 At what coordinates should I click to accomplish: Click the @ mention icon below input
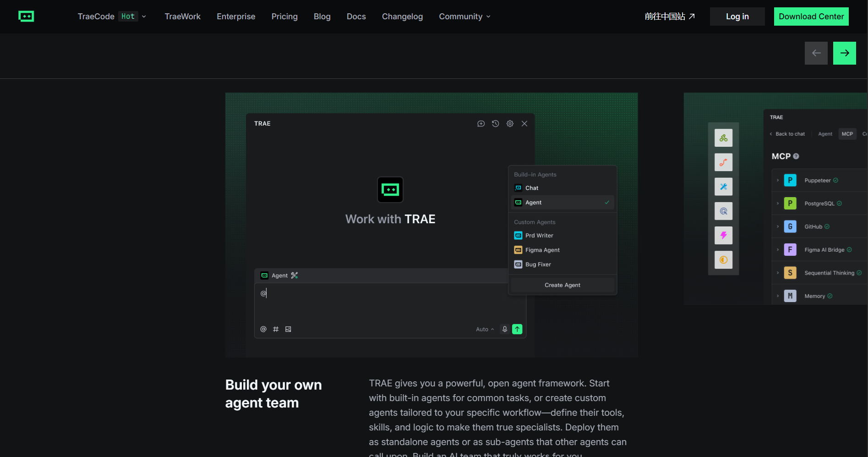pos(263,329)
